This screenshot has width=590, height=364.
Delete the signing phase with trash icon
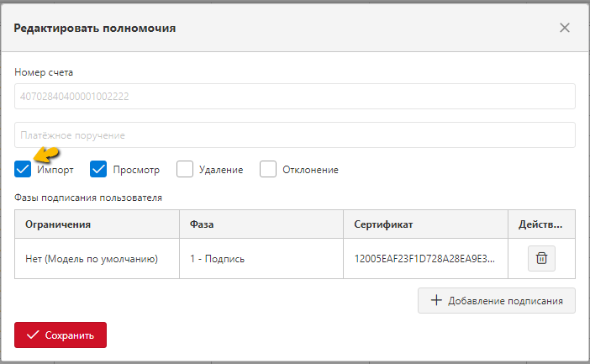[541, 258]
